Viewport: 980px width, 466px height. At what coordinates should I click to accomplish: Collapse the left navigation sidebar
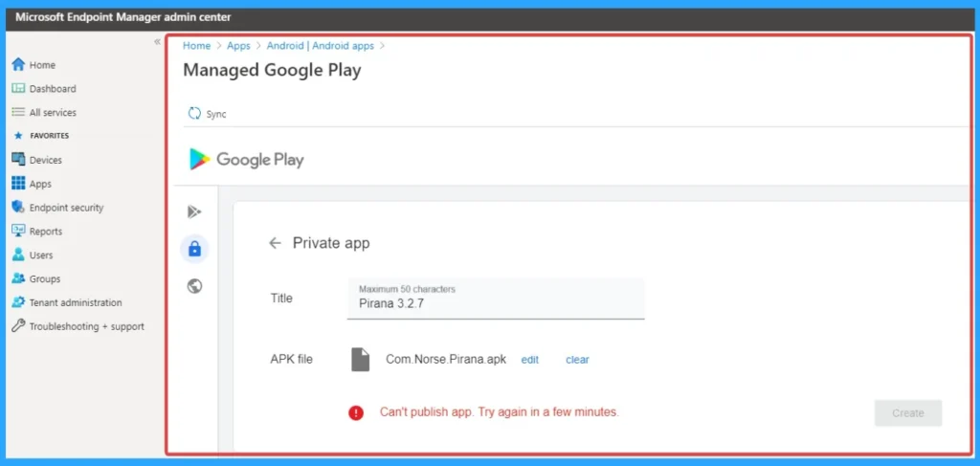pyautogui.click(x=157, y=42)
